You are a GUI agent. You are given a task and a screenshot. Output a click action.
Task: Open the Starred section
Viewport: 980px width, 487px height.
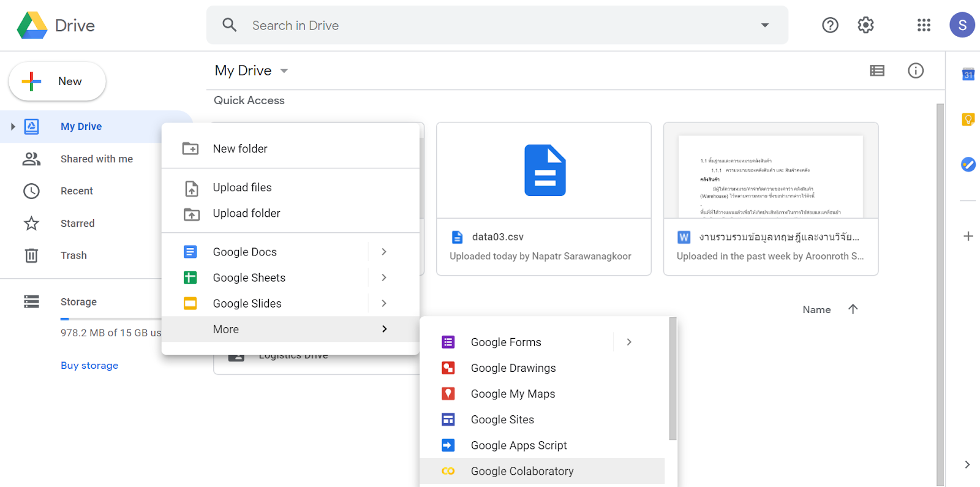[77, 224]
